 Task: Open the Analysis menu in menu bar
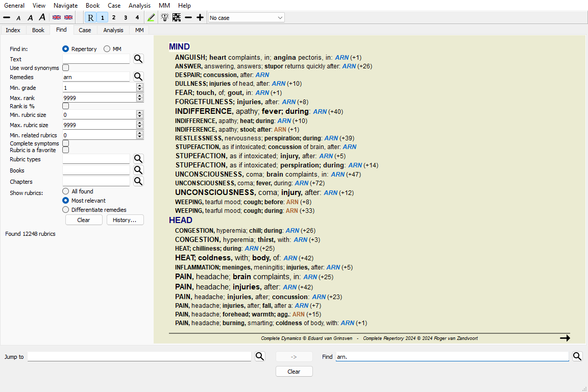[x=139, y=6]
